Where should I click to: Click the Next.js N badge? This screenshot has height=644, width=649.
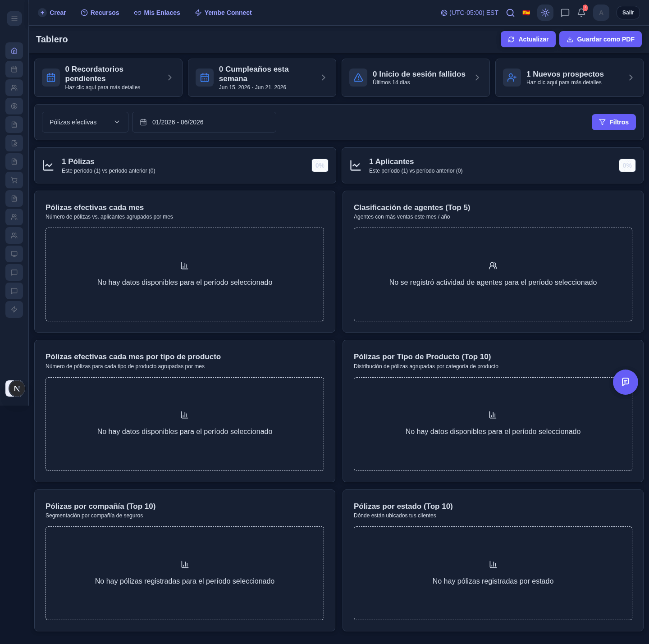coord(17,388)
